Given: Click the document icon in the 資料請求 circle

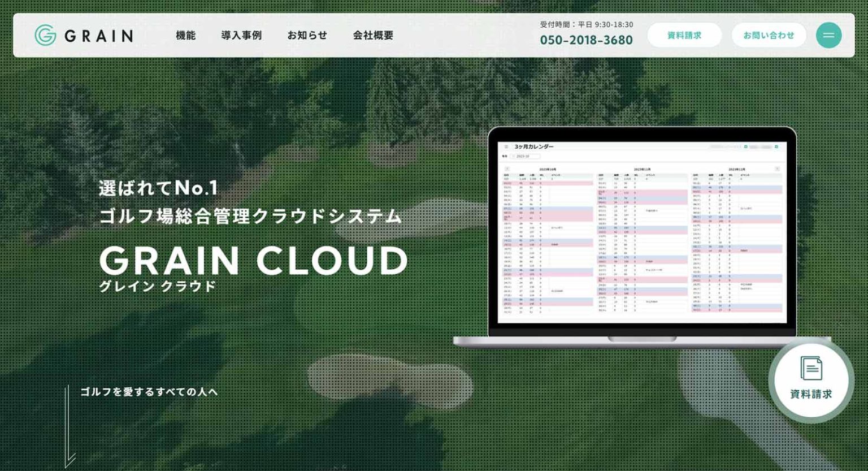Looking at the screenshot, I should (810, 369).
